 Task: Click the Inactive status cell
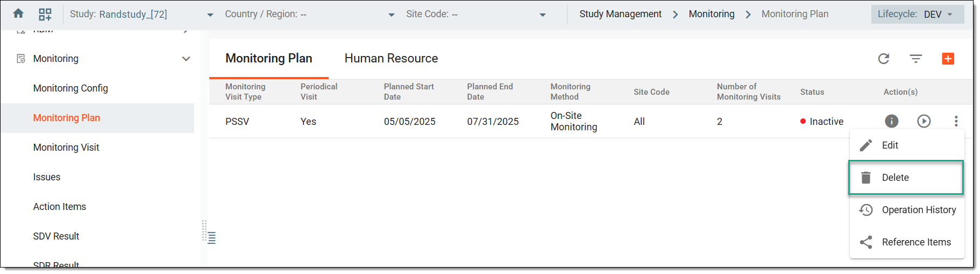point(822,122)
